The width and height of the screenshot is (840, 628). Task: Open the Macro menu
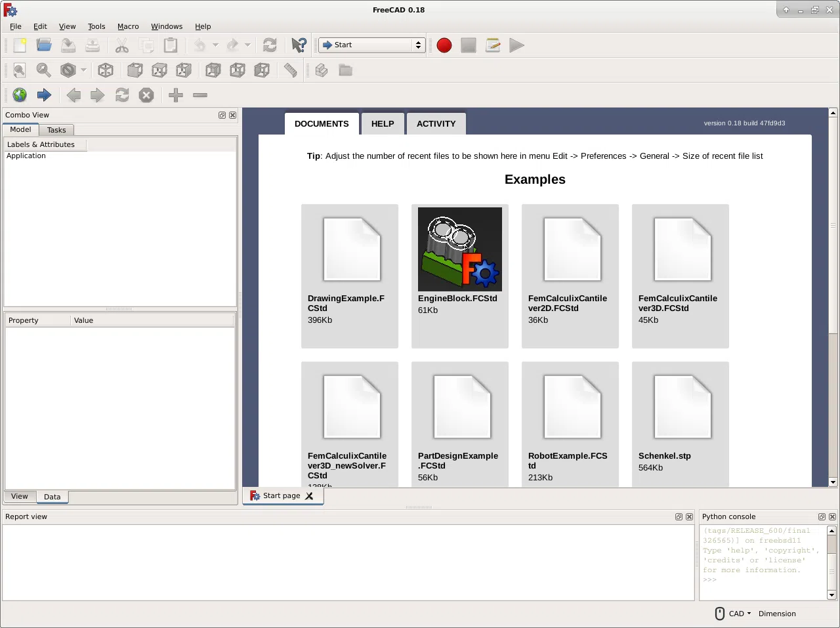coord(128,26)
